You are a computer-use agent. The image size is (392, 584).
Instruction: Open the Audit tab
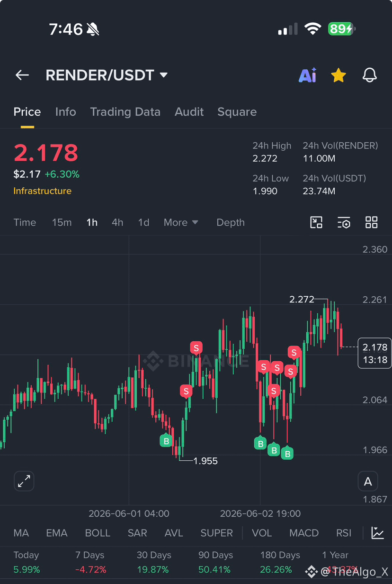(189, 112)
